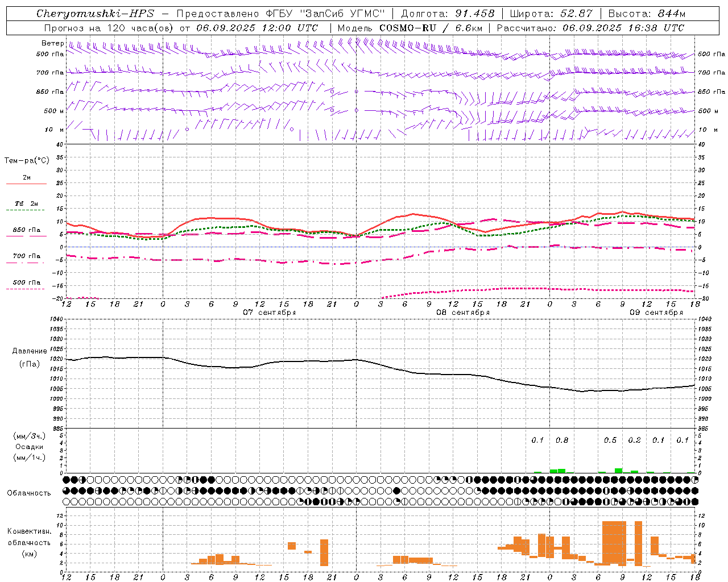Screen dimensions: 728x582
Task: Click the Ветер wind panel label
Action: [52, 43]
